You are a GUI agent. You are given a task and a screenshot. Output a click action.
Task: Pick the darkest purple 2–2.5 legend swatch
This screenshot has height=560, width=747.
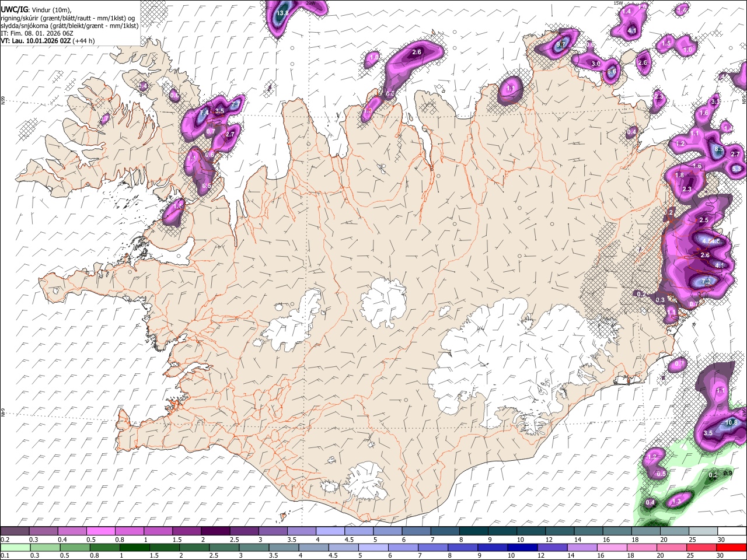coord(215,531)
